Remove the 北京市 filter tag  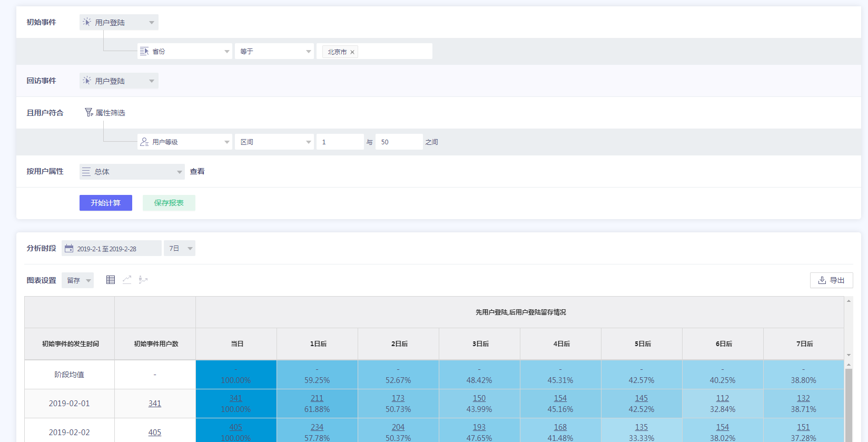(352, 52)
